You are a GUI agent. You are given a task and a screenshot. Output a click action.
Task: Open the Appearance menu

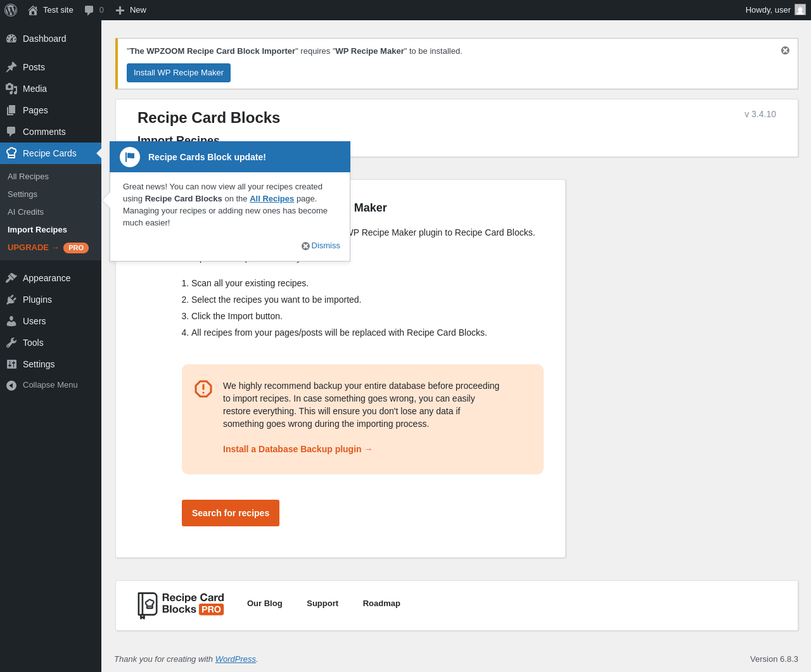(x=51, y=278)
